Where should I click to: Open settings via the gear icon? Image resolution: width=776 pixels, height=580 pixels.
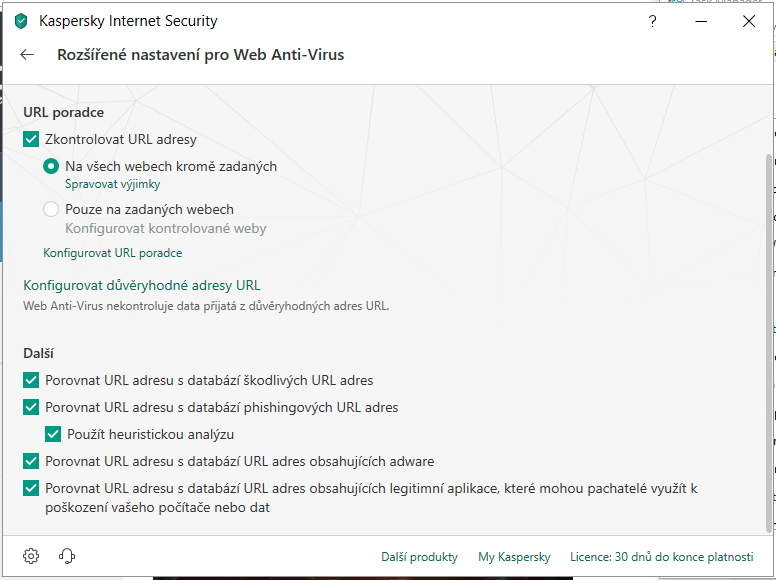click(31, 556)
